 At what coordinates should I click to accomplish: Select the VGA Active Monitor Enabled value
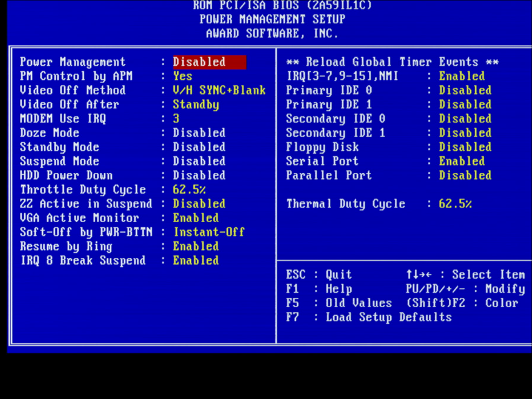click(x=196, y=218)
